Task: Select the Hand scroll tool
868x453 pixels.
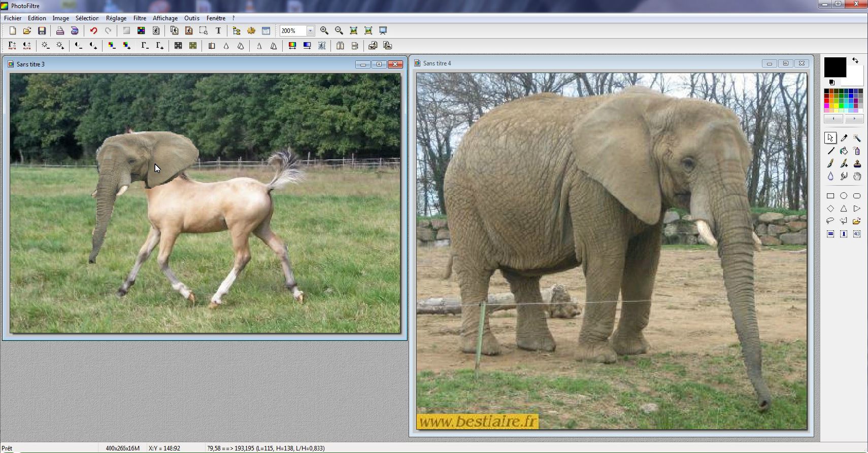Action: (x=857, y=176)
